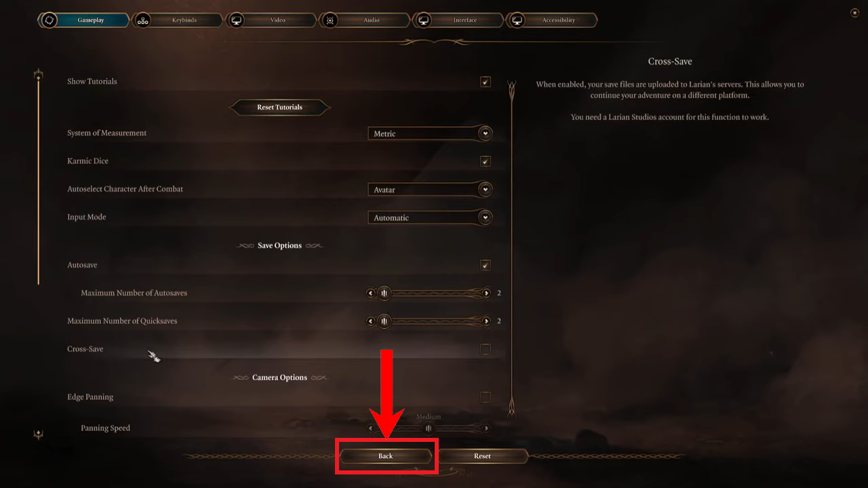The height and width of the screenshot is (488, 868).
Task: Click the Interface tab icon
Action: coord(424,20)
